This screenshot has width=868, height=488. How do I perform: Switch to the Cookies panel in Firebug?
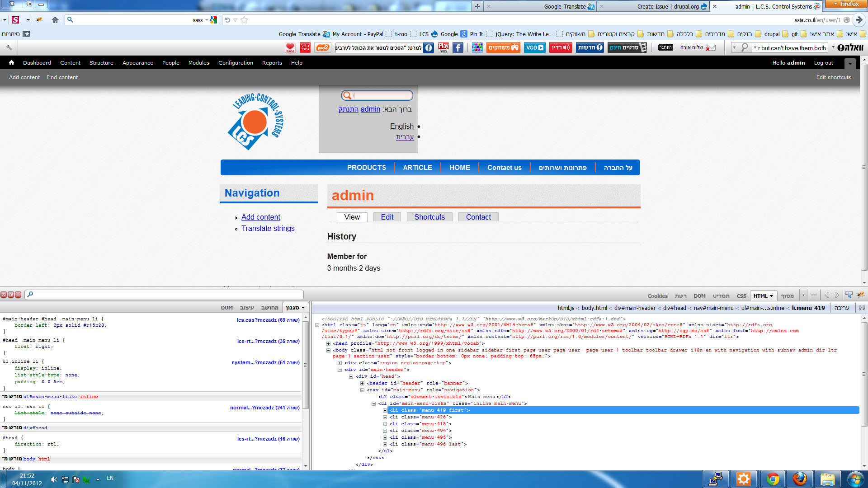pyautogui.click(x=657, y=296)
